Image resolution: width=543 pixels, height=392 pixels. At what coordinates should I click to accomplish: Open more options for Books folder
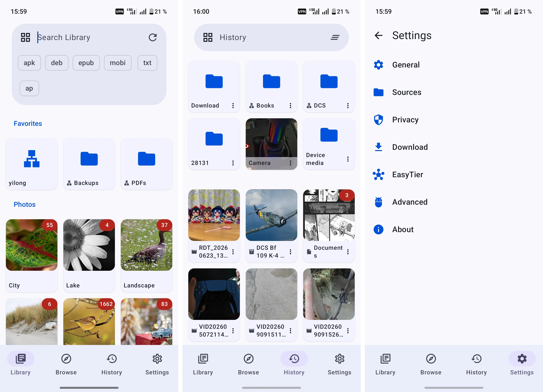[x=290, y=106]
